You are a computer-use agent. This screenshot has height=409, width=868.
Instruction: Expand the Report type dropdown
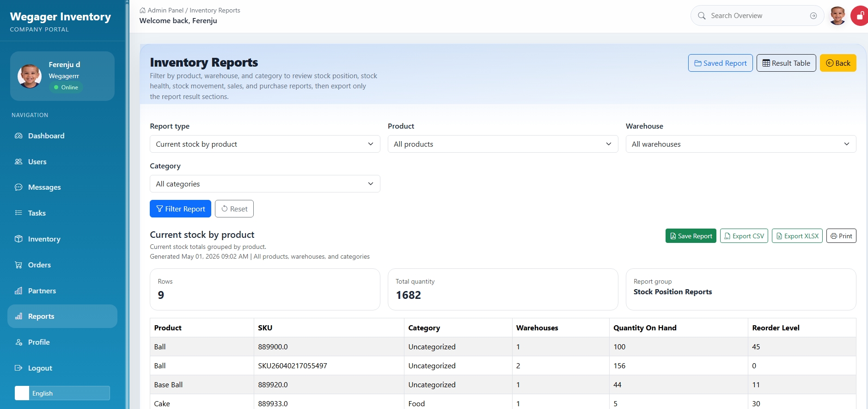(265, 144)
